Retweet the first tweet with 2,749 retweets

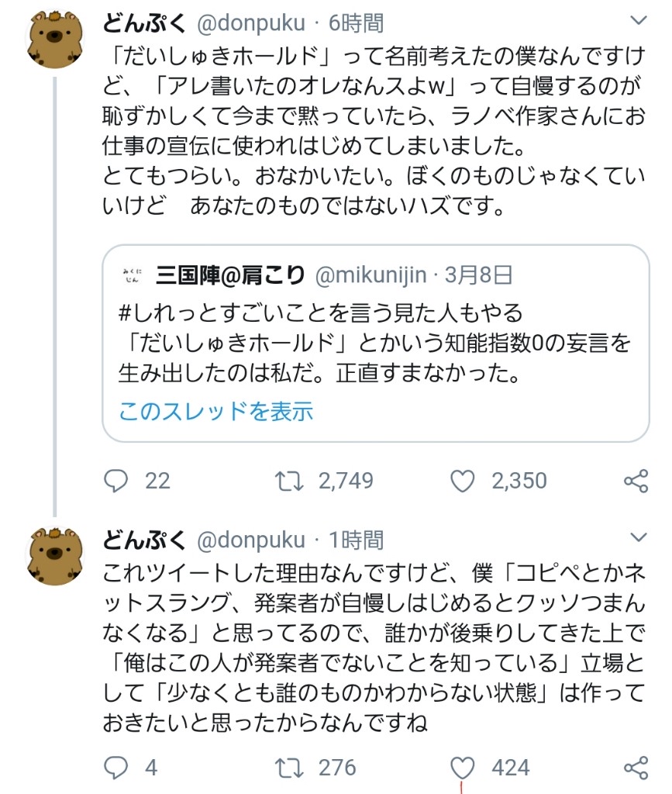(x=290, y=482)
